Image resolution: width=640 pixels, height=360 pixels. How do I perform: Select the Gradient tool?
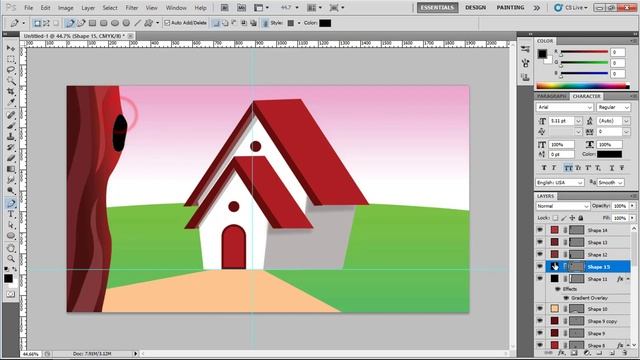[x=11, y=169]
